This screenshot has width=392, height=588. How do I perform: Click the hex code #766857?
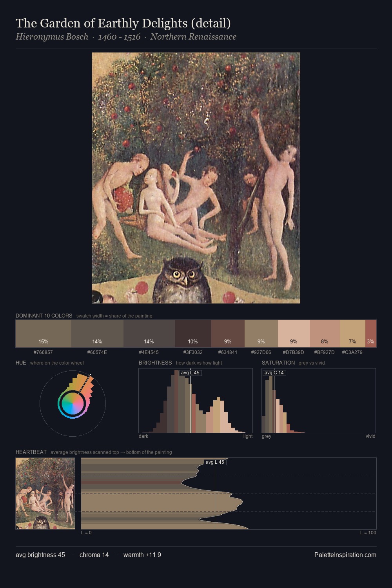pyautogui.click(x=43, y=352)
